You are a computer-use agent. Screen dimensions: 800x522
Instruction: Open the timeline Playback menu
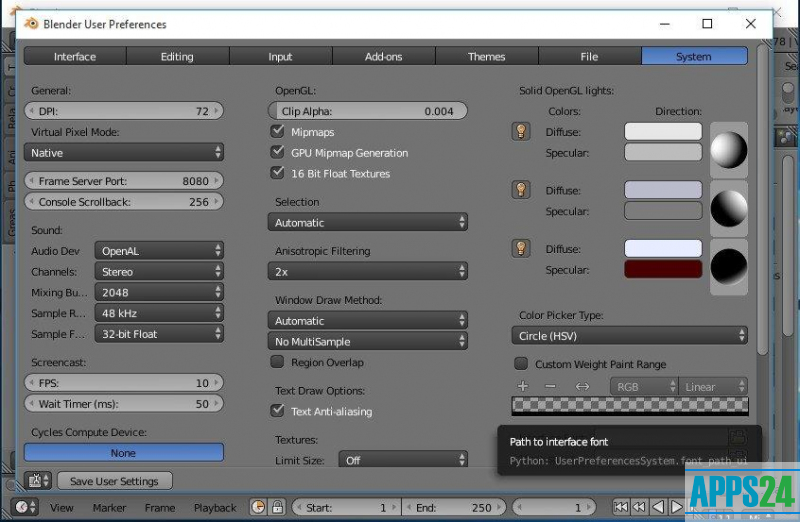[x=215, y=507]
